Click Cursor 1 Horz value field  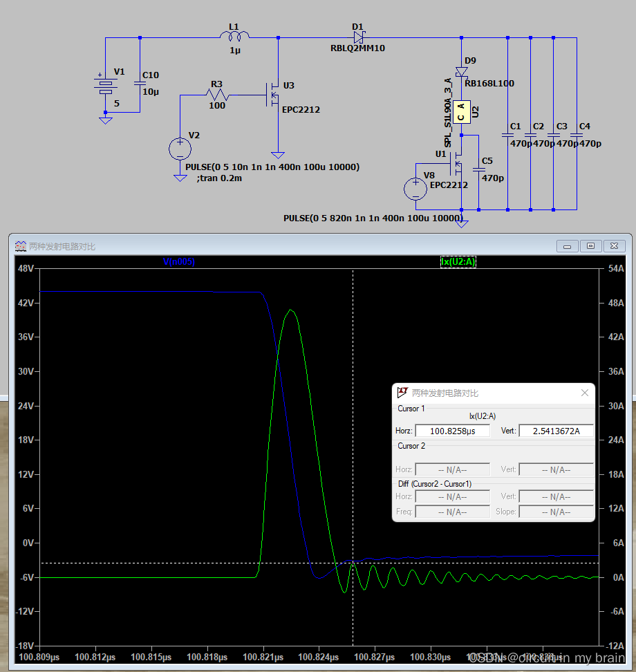pyautogui.click(x=453, y=431)
